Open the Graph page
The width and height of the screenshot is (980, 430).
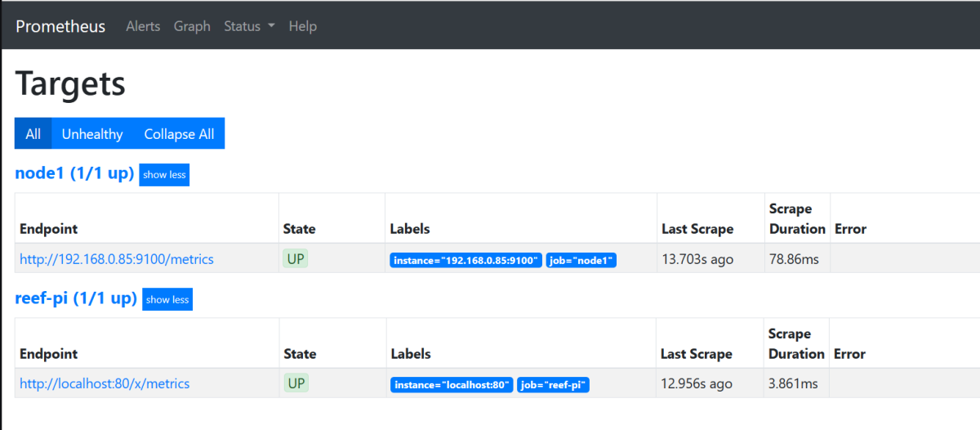[x=192, y=26]
